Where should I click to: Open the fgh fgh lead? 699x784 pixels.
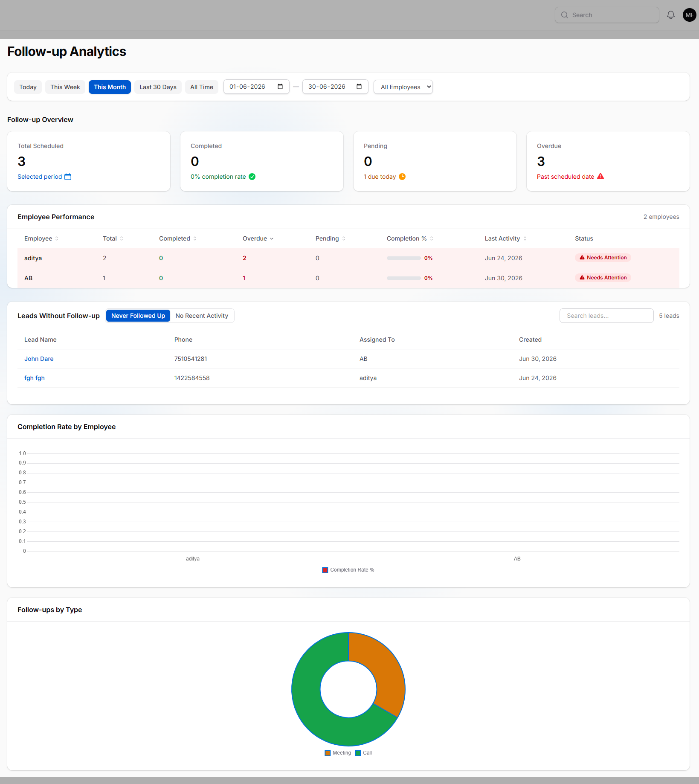[x=35, y=378]
